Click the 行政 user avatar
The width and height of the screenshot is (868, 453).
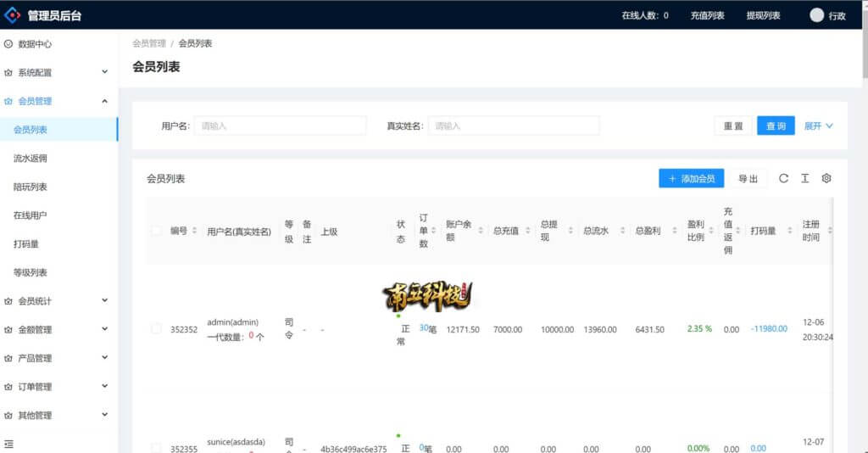tap(816, 15)
